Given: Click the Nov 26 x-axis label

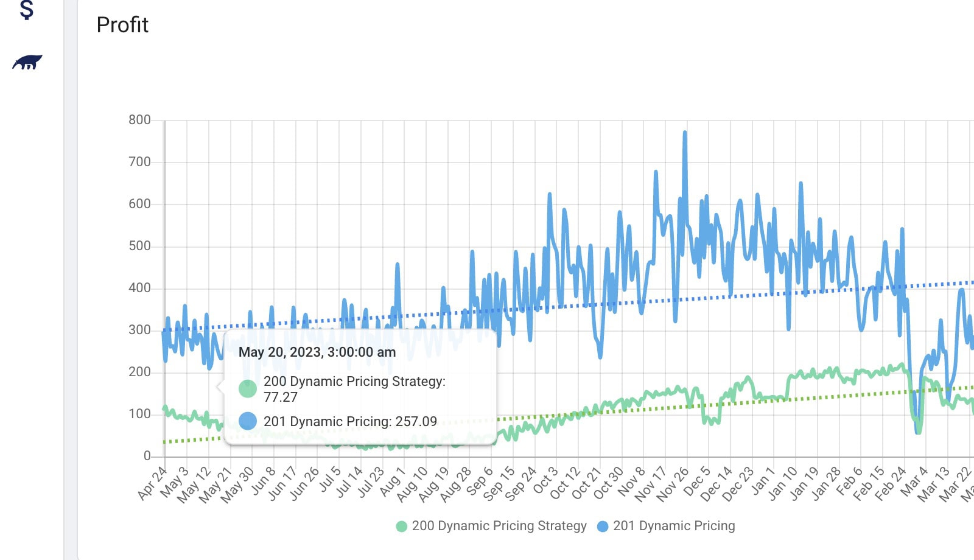Looking at the screenshot, I should tap(673, 485).
